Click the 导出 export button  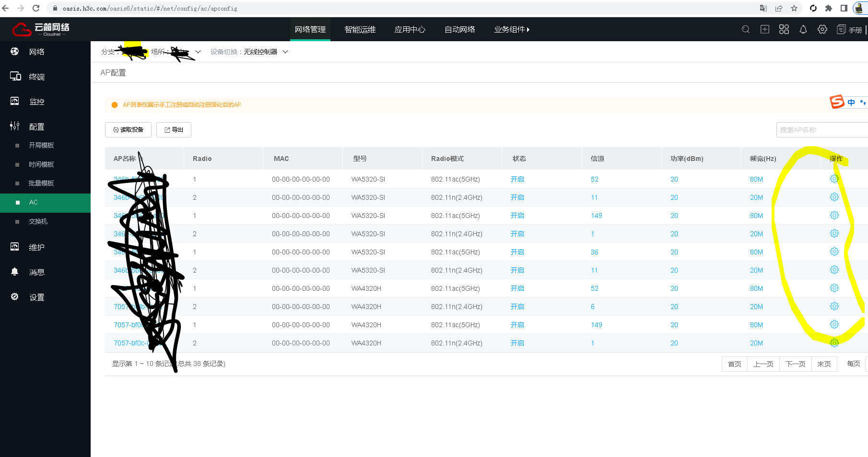pos(174,130)
